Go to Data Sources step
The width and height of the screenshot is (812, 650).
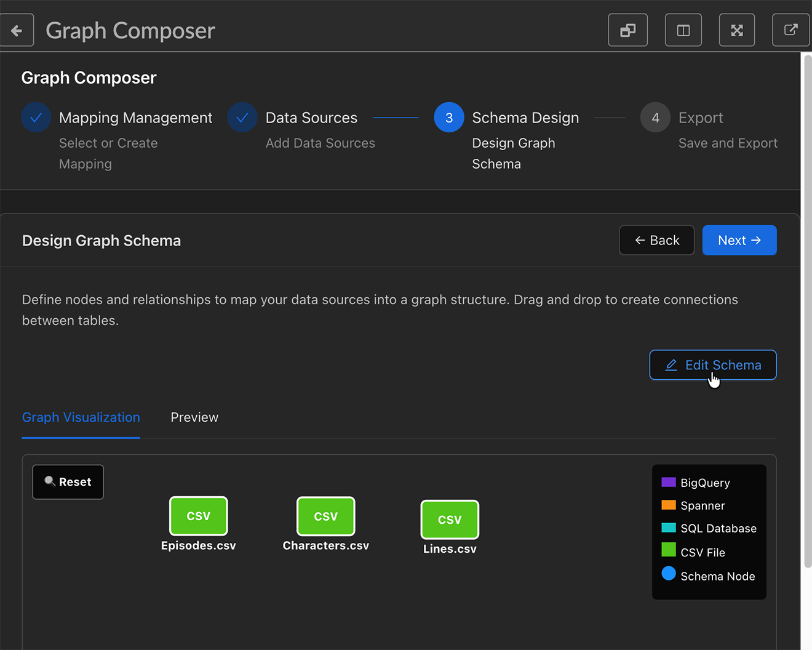click(x=242, y=118)
